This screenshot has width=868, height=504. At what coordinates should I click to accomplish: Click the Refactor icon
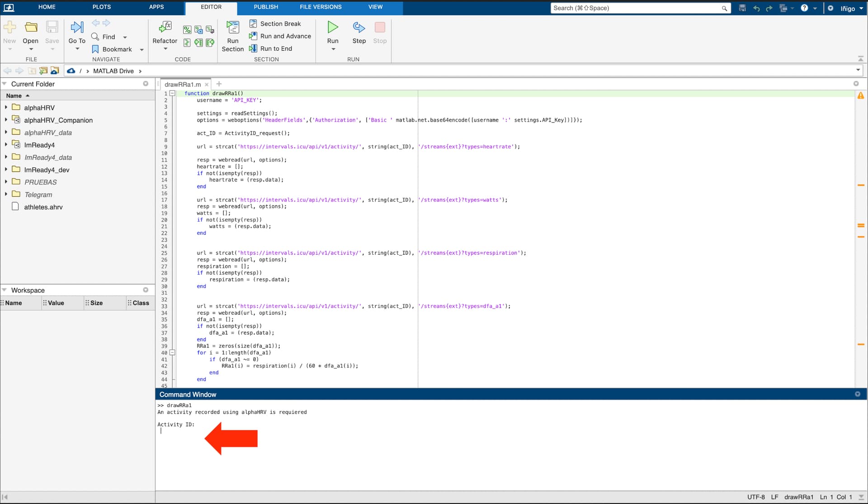165,28
